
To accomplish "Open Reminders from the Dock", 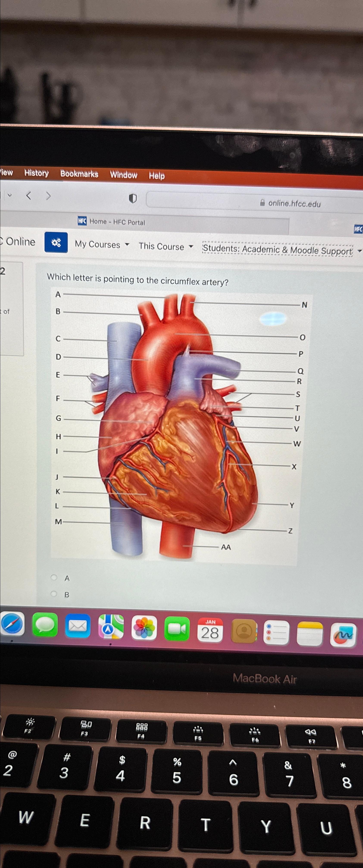I will pyautogui.click(x=276, y=631).
